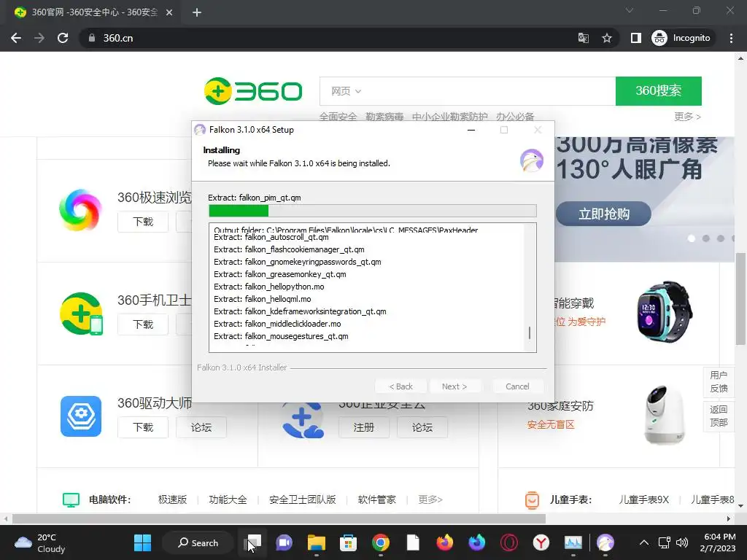Click Cancel in Falkon Setup dialog
This screenshot has width=747, height=560.
tap(517, 386)
